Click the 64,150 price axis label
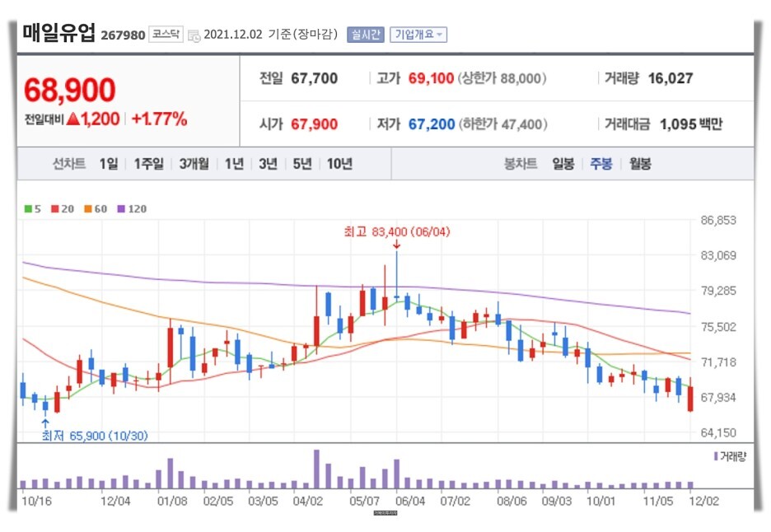The image size is (771, 532). (x=718, y=432)
